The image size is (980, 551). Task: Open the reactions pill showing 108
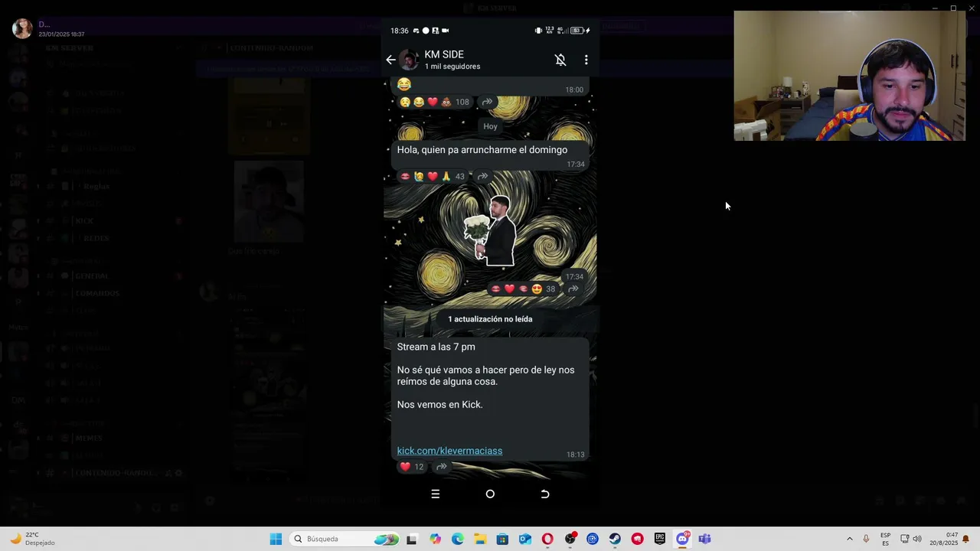coord(434,102)
